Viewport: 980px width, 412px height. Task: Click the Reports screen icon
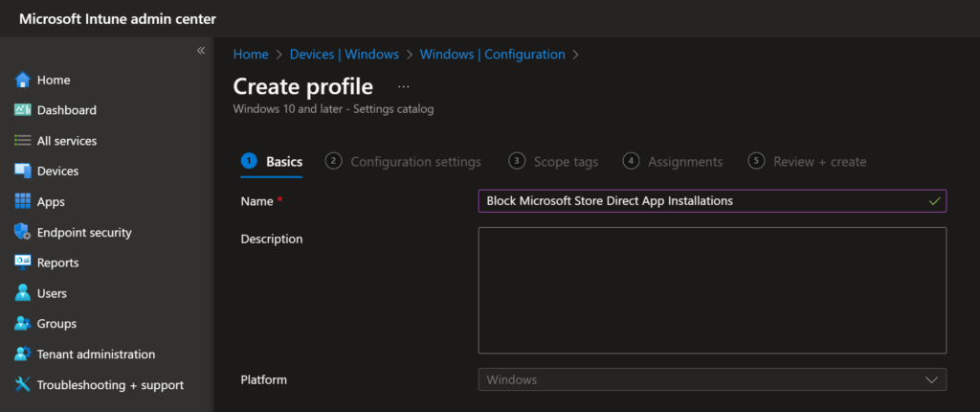(23, 263)
